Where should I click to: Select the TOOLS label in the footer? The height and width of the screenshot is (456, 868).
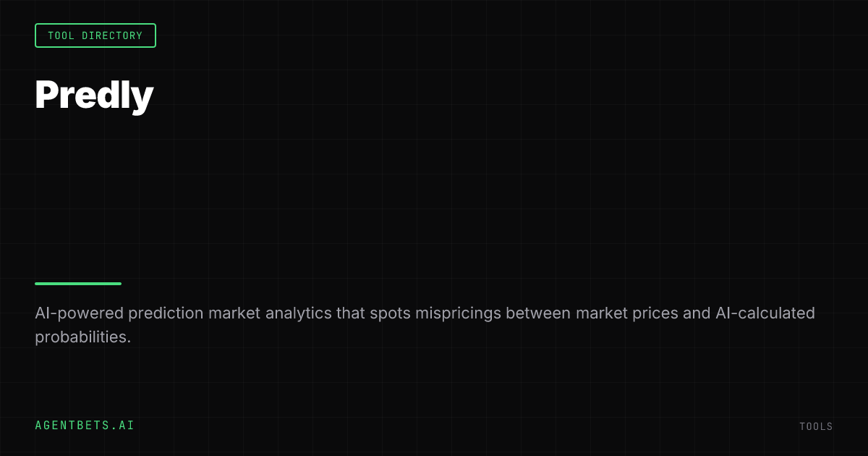click(816, 426)
